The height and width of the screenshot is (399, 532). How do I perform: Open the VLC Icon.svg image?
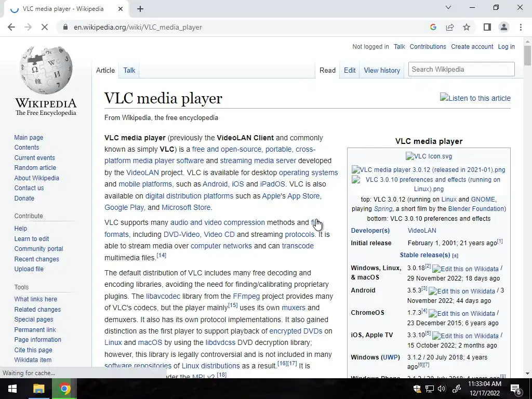(x=429, y=156)
